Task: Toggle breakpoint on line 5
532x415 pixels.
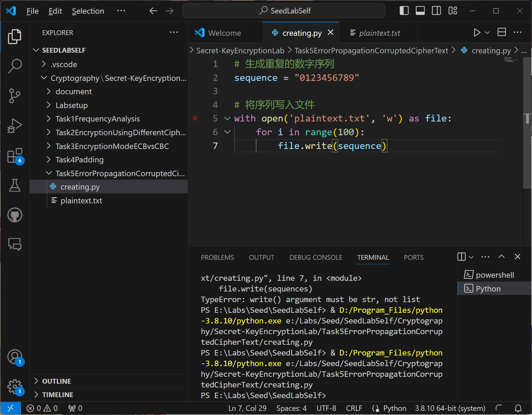Action: (x=195, y=118)
